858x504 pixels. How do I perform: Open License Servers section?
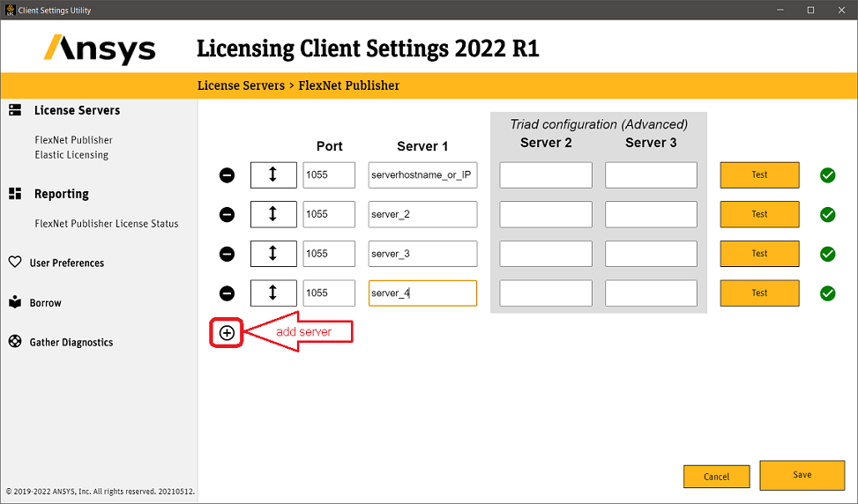tap(77, 110)
